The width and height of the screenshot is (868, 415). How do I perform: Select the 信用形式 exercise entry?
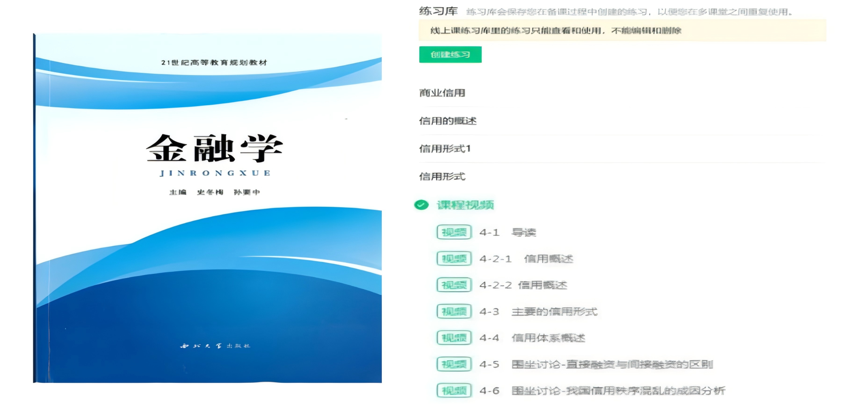tap(442, 176)
